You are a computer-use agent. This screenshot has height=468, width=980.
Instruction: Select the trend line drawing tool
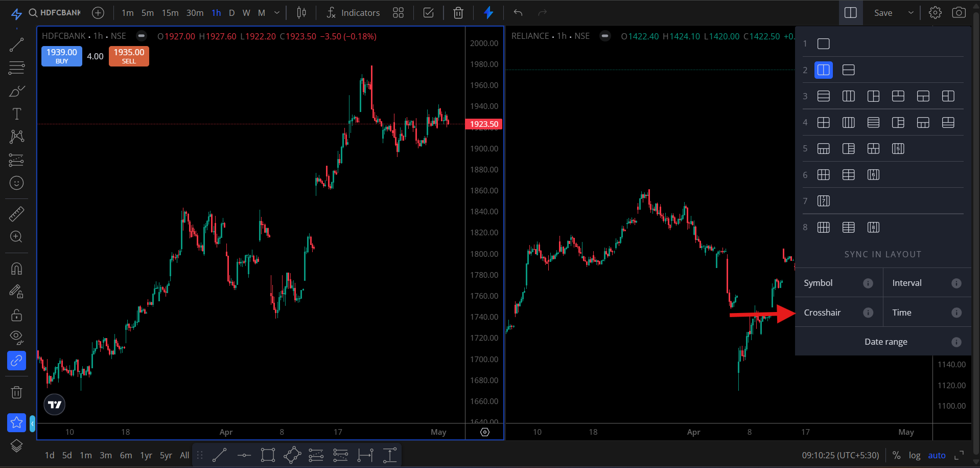click(16, 45)
